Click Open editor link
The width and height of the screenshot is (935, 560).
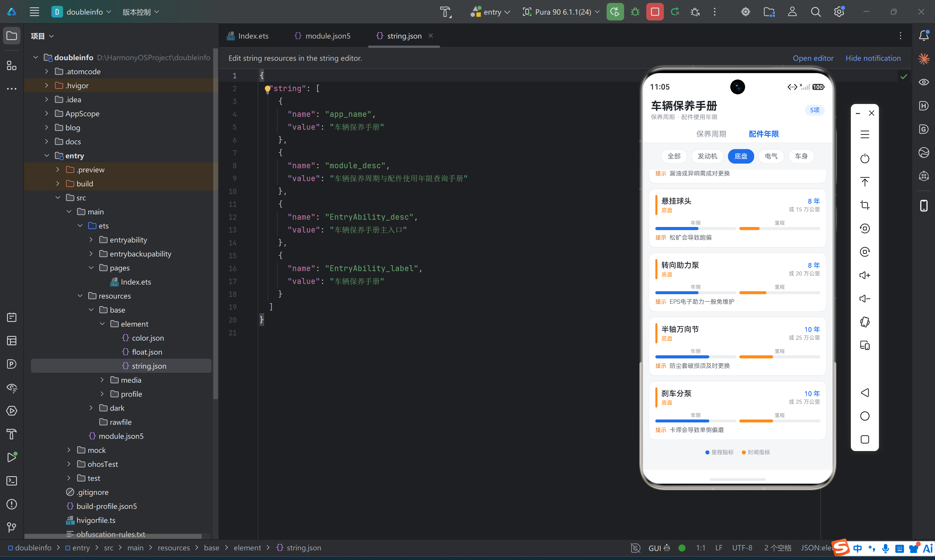(x=813, y=58)
